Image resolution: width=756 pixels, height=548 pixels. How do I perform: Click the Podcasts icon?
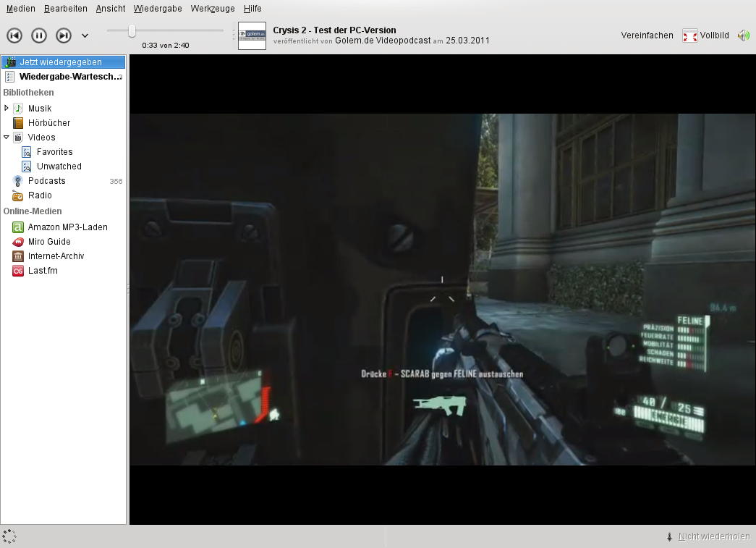point(18,181)
